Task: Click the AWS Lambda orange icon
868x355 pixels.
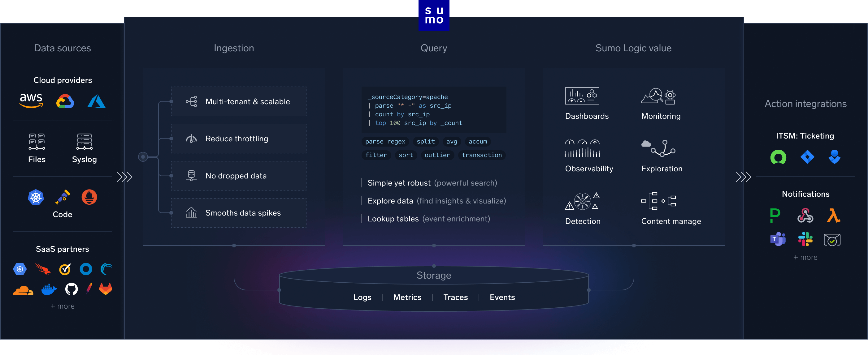Action: [x=834, y=215]
